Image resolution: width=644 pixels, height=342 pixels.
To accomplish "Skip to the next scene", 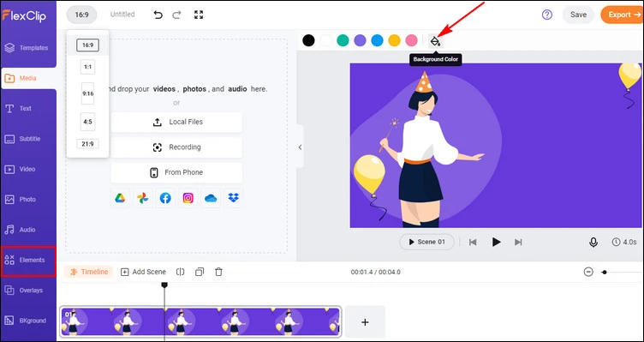I will click(518, 242).
